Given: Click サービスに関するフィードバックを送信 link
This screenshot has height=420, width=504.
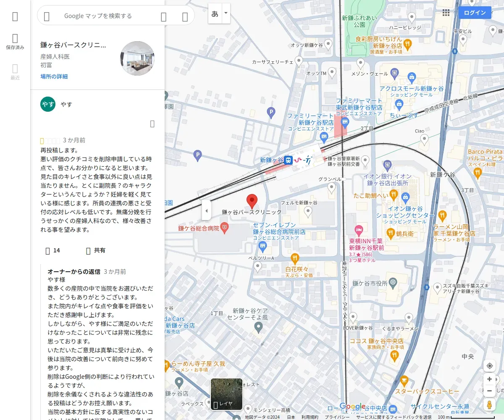Looking at the screenshot, I should tap(394, 417).
